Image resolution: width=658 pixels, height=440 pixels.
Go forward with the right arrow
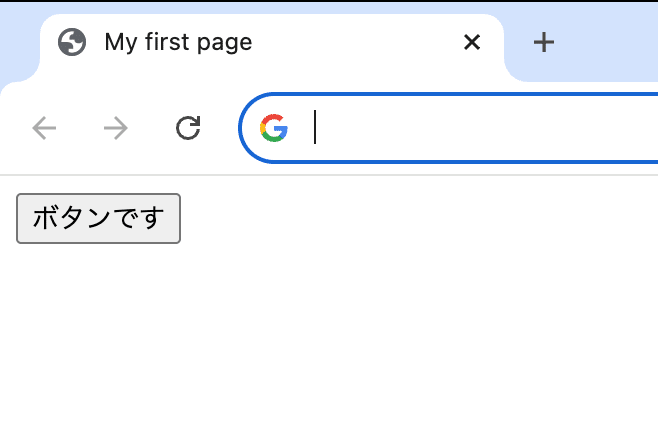tap(116, 128)
